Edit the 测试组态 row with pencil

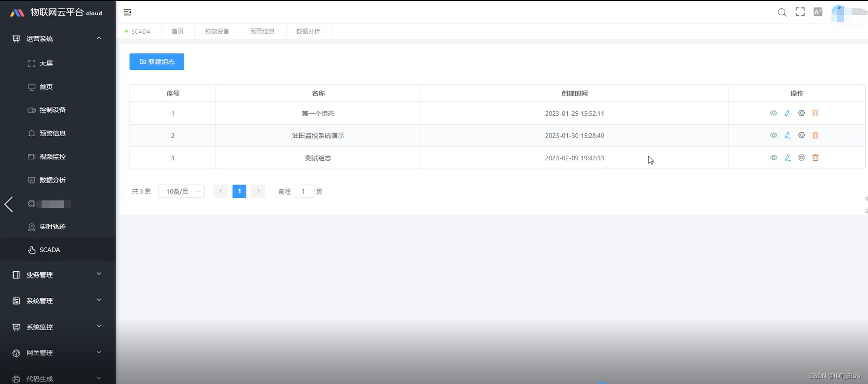[787, 158]
